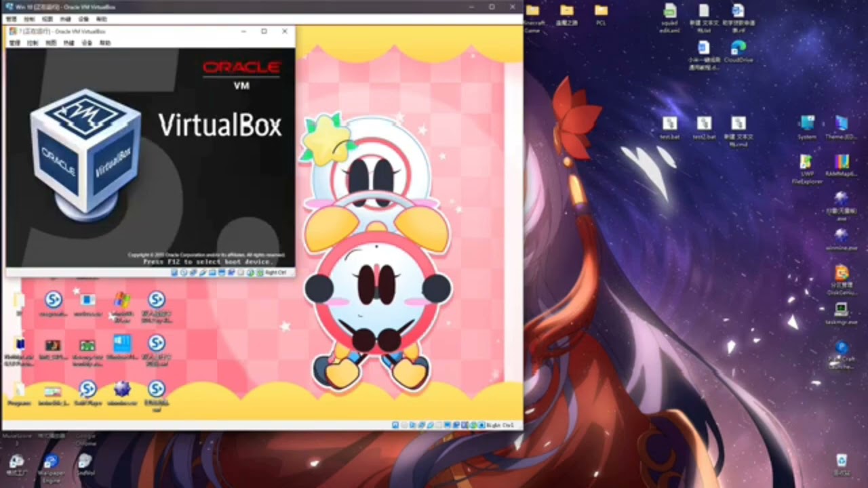Select the PCL folder on the host desktop
Viewport: 868px width, 488px height.
(601, 15)
